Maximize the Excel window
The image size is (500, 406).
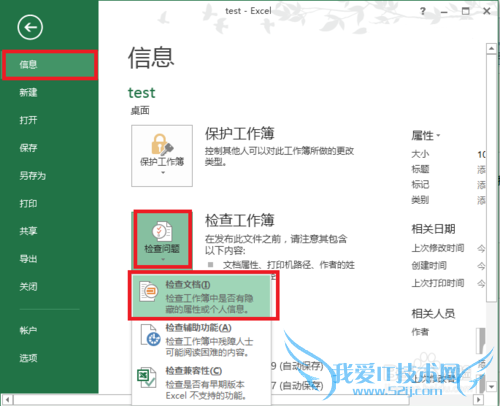(466, 11)
